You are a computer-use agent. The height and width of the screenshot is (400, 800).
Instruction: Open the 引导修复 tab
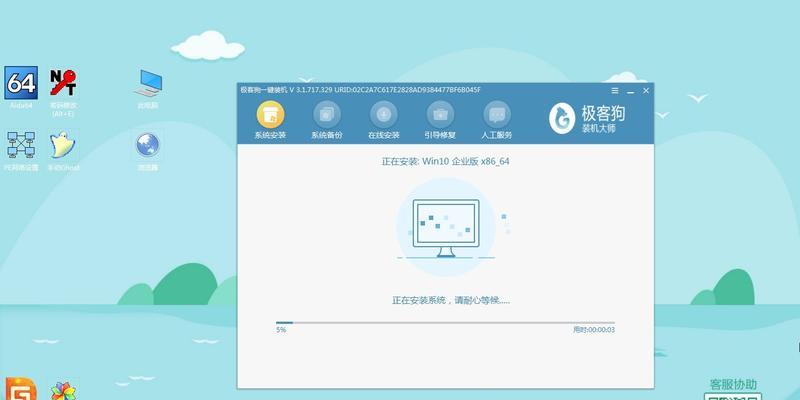(440, 120)
